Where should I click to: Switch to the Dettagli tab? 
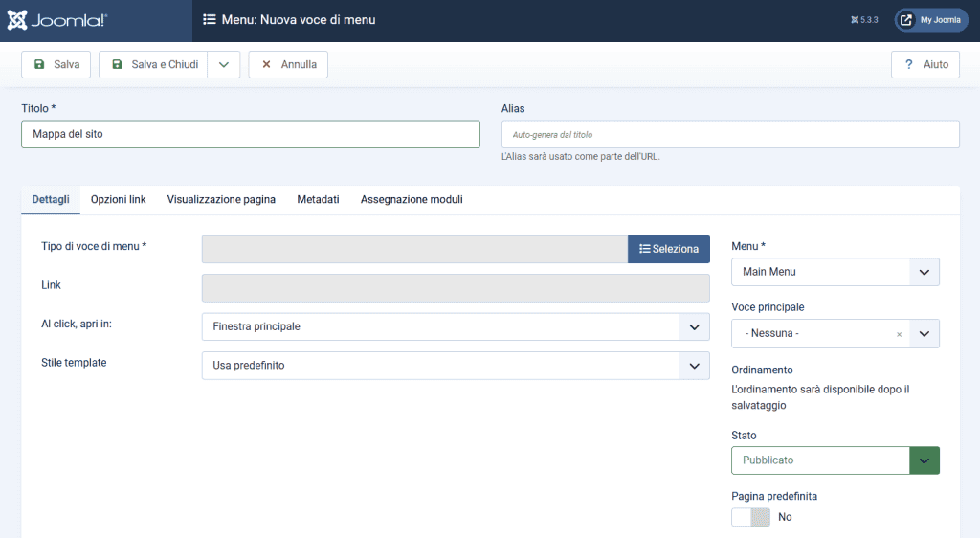point(51,200)
